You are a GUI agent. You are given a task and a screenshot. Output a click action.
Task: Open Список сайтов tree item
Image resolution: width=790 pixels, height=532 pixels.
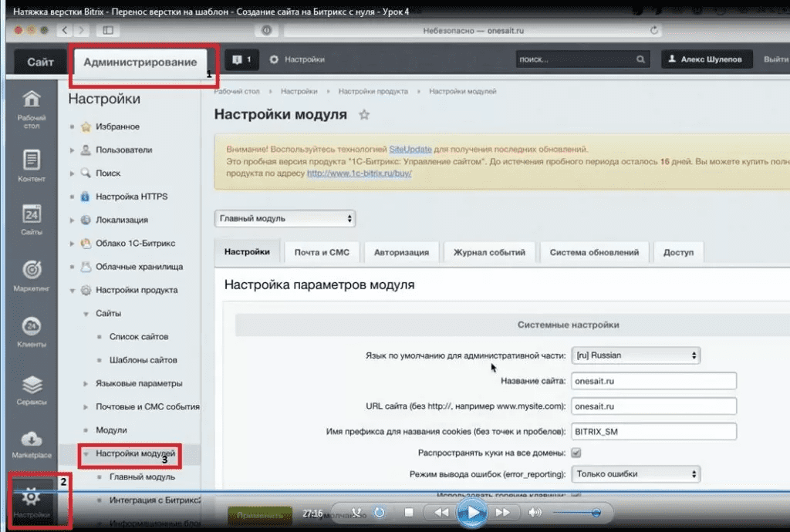(x=139, y=337)
